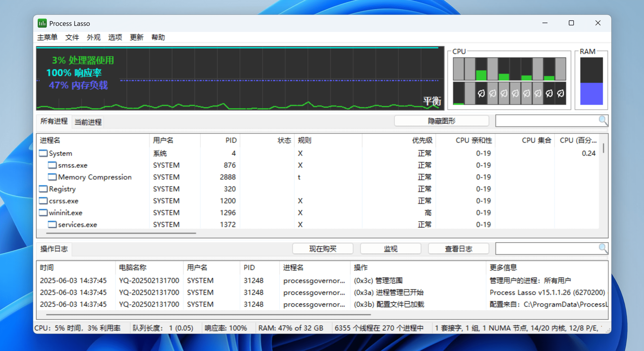The width and height of the screenshot is (644, 351).
Task: Sort by 规则 column header
Action: tap(328, 140)
